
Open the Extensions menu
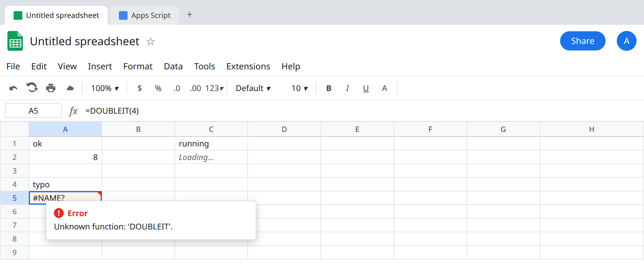pyautogui.click(x=248, y=66)
